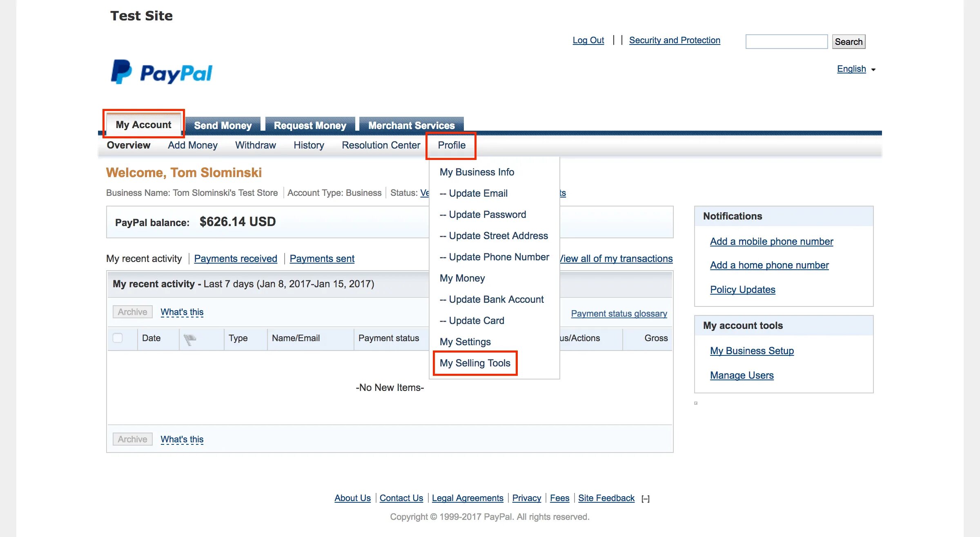Open Payments received filter link
Viewport: 980px width, 537px height.
(236, 258)
